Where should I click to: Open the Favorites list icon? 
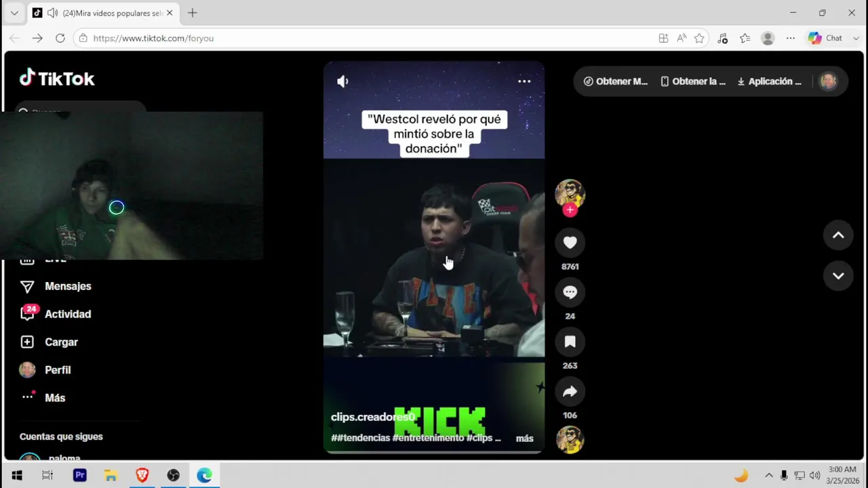coord(745,38)
